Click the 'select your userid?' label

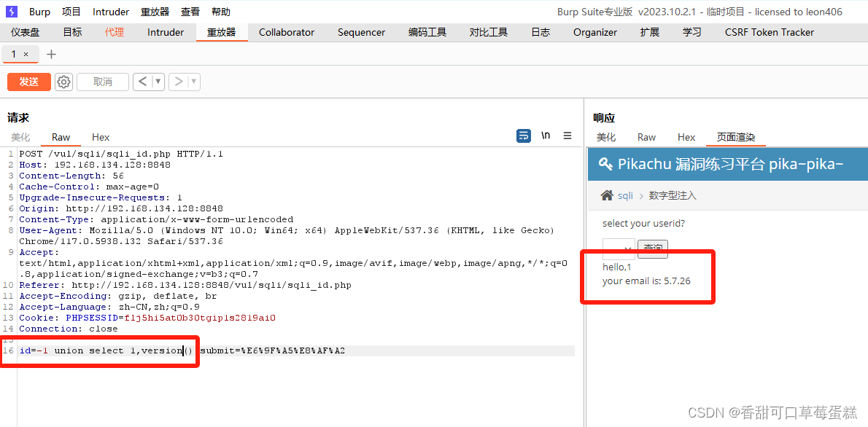pos(643,224)
